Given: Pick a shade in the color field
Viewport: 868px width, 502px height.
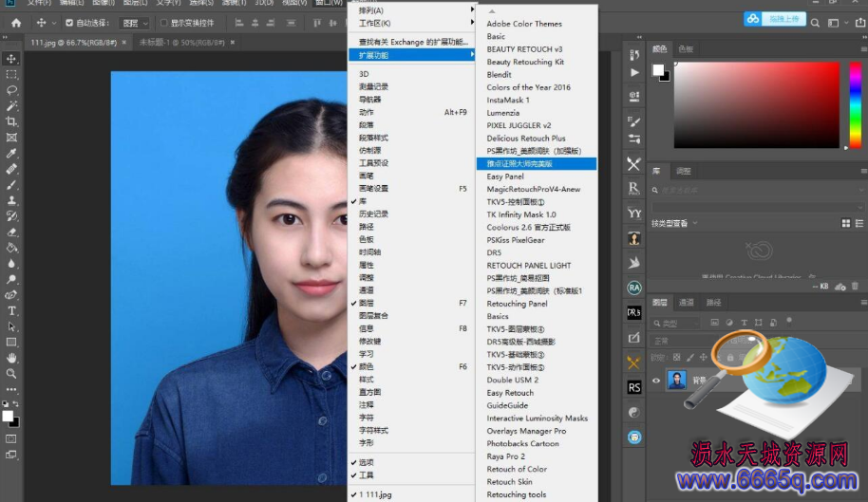Looking at the screenshot, I should tap(757, 105).
